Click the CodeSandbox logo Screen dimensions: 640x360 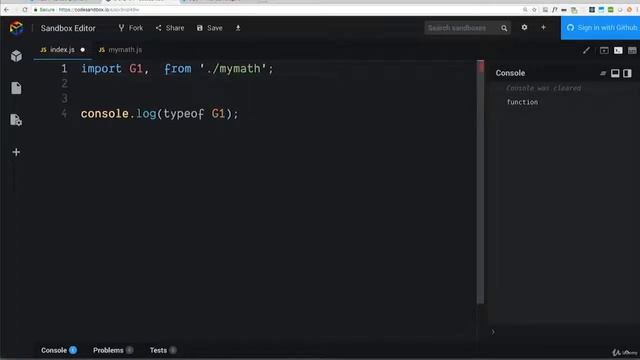16,28
